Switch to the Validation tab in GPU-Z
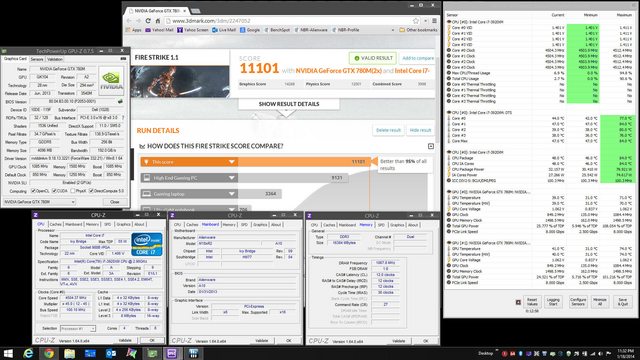The image size is (640, 360). pos(55,59)
